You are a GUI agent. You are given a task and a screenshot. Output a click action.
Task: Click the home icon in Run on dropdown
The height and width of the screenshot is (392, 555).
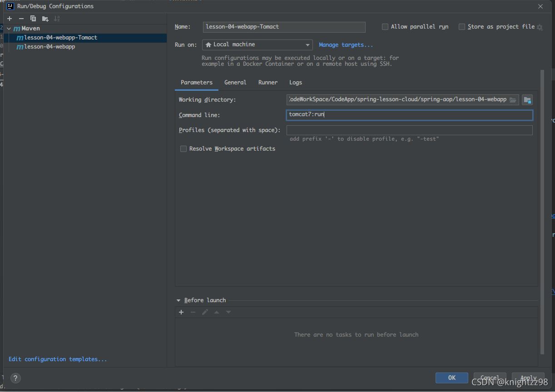pos(208,44)
